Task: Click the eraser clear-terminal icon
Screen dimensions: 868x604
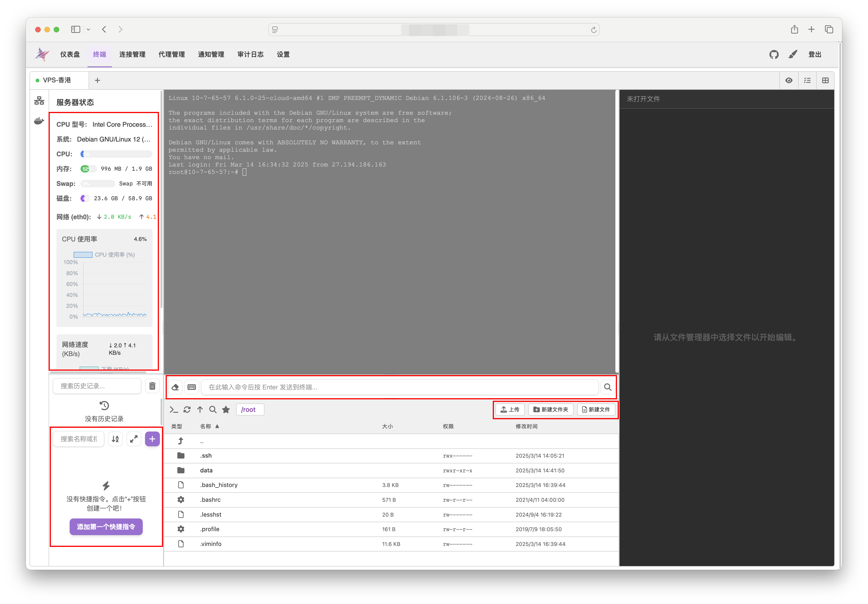Action: (175, 387)
